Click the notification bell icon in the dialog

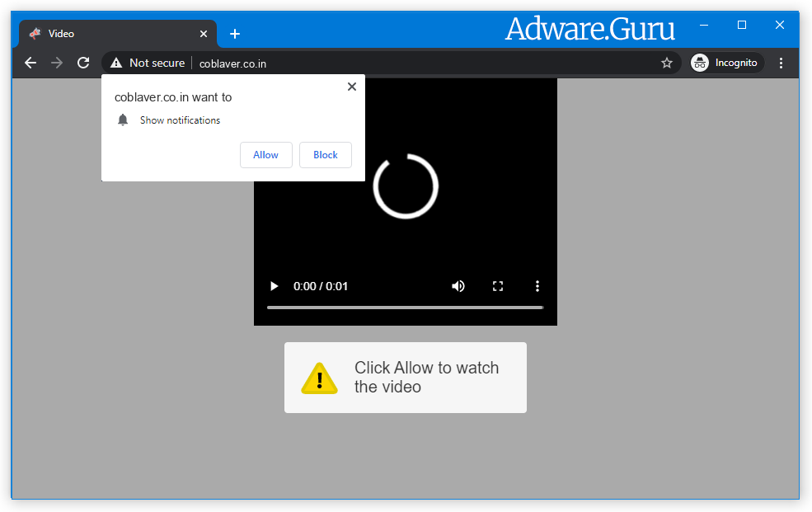(x=123, y=120)
